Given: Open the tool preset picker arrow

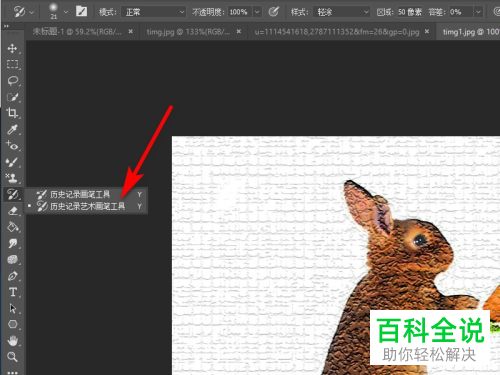Looking at the screenshot, I should pyautogui.click(x=32, y=12).
